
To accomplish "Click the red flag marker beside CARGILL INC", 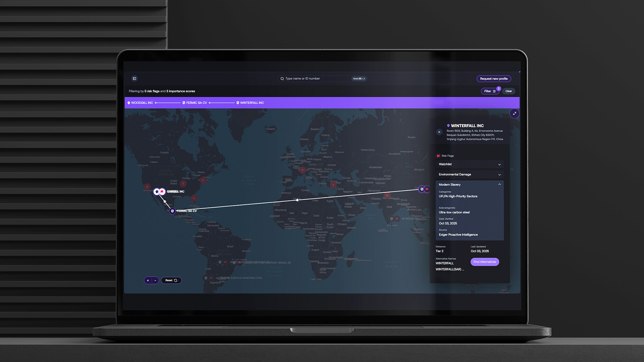I will click(x=162, y=192).
